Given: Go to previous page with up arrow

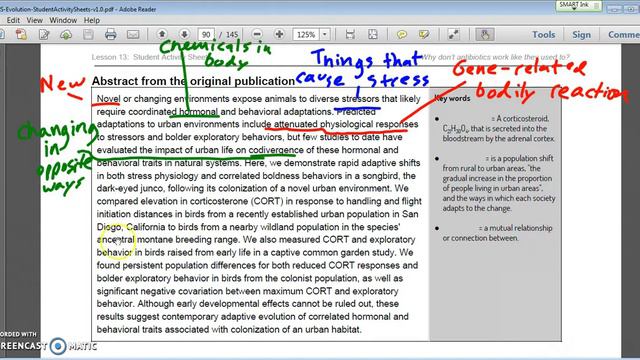Looking at the screenshot, I should pos(162,34).
